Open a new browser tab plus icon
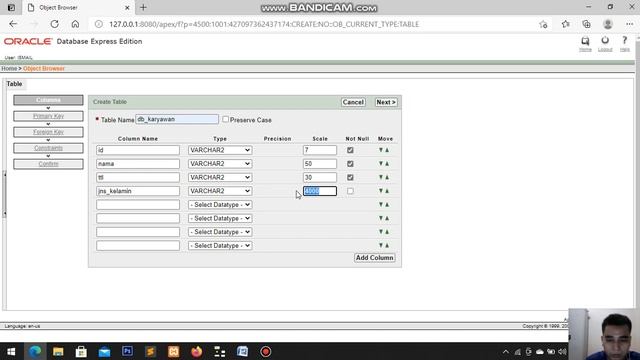Image resolution: width=640 pixels, height=360 pixels. 143,7
